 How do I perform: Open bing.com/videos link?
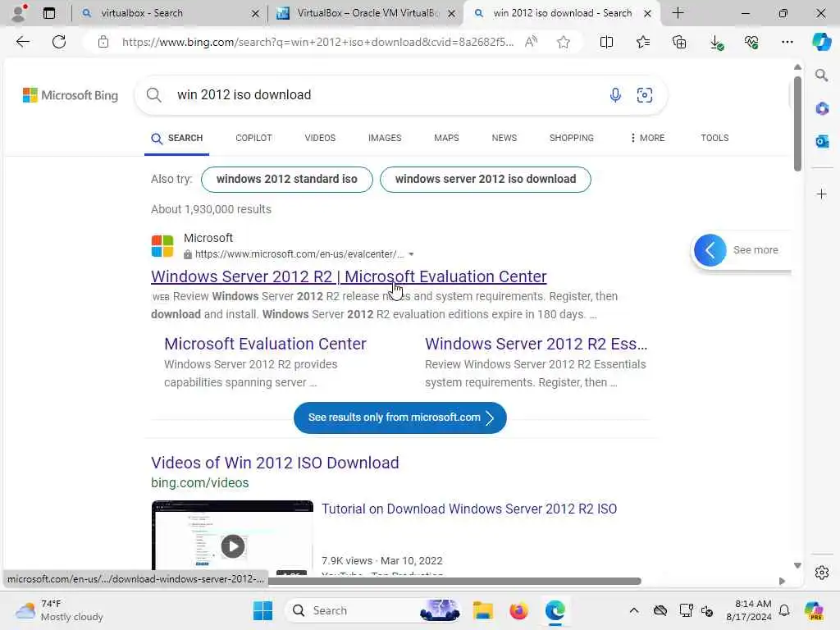200,482
